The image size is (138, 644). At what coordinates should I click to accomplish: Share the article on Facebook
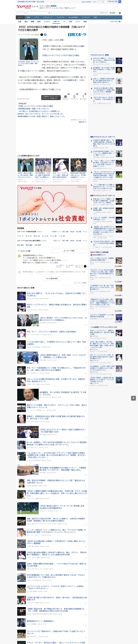[x=45, y=35]
